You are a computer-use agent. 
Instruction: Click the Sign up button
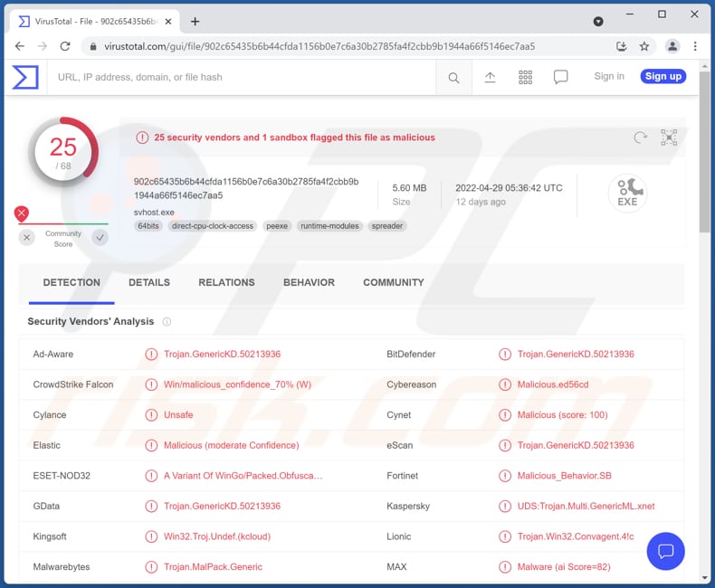[x=663, y=77]
